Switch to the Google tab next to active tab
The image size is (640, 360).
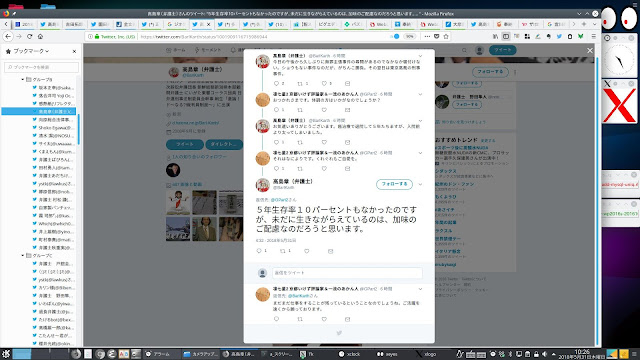177,24
